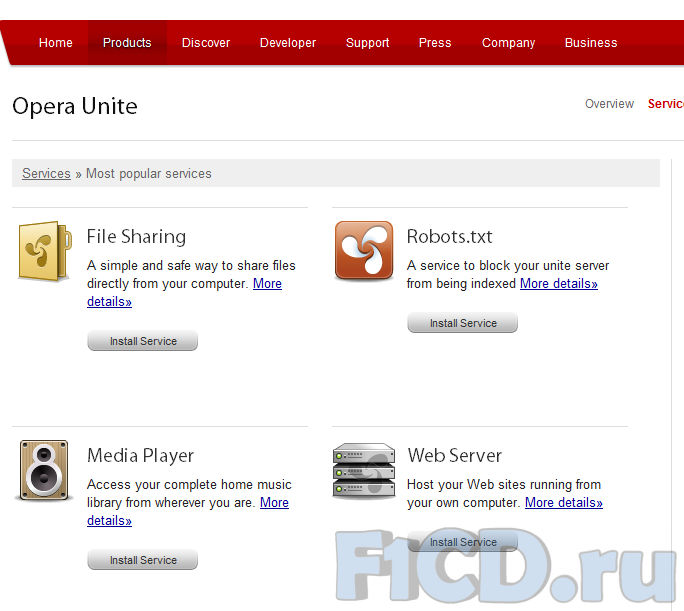Install the File Sharing service
684x611 pixels.
[143, 341]
